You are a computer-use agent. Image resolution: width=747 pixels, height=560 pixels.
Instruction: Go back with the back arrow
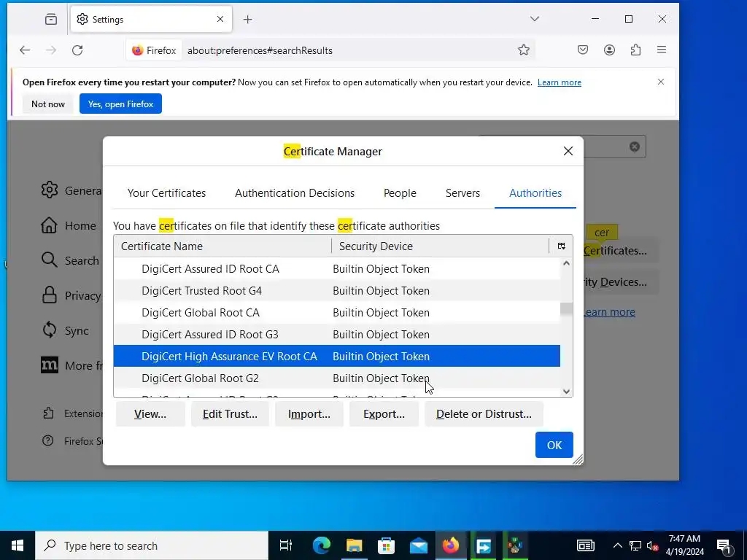point(25,50)
